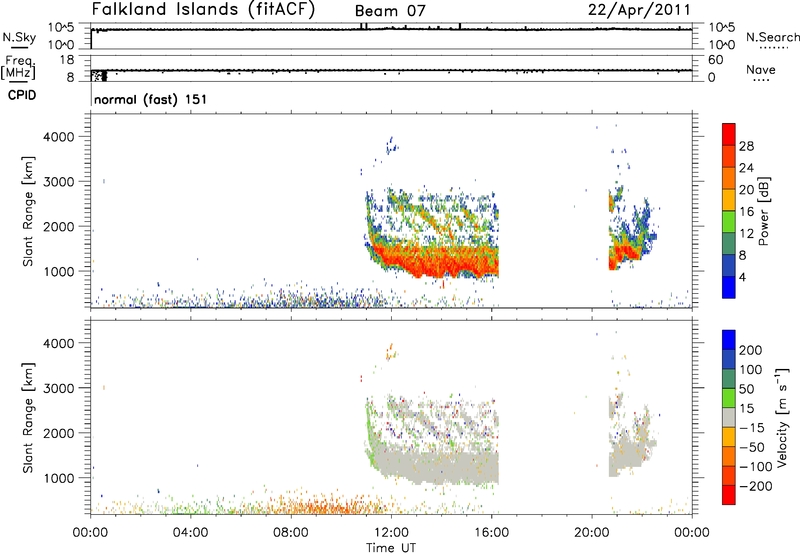This screenshot has height=554, width=800.
Task: Click the 'Falkland Islands (fitACF)' title text
Action: coord(203,10)
